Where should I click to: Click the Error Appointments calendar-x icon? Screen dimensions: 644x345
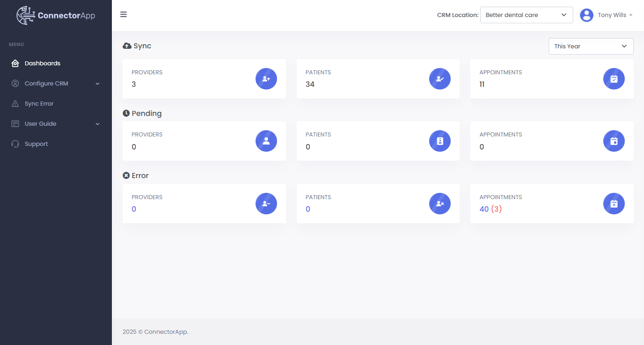(614, 204)
